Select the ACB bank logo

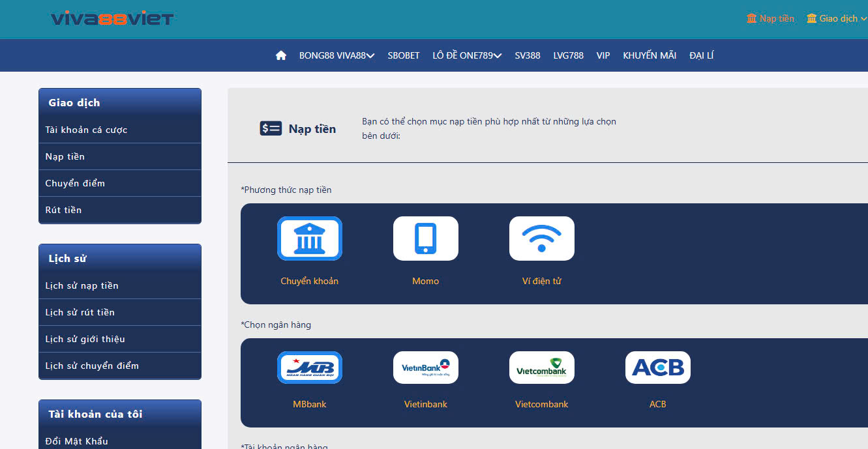pos(658,368)
